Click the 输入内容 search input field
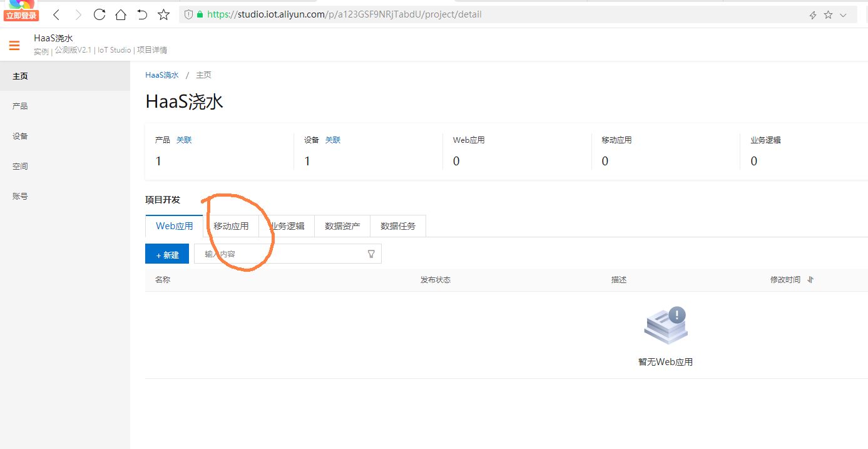868x449 pixels. pos(287,254)
